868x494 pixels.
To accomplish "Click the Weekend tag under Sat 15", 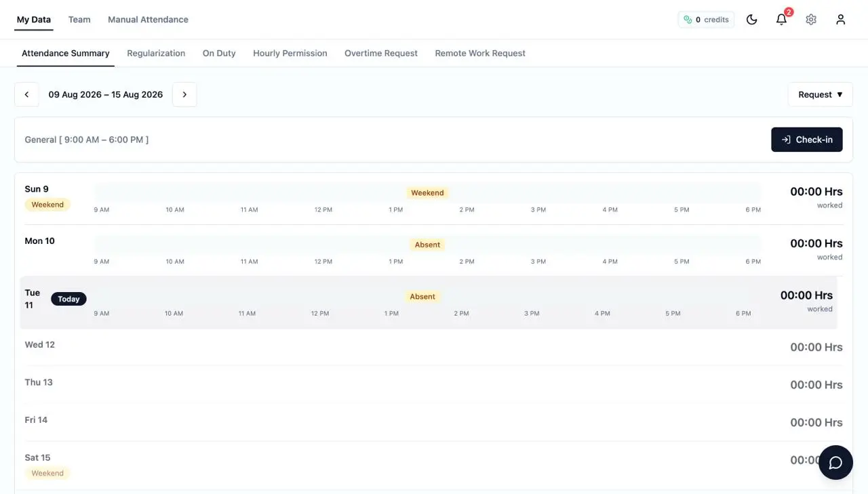I will click(47, 473).
